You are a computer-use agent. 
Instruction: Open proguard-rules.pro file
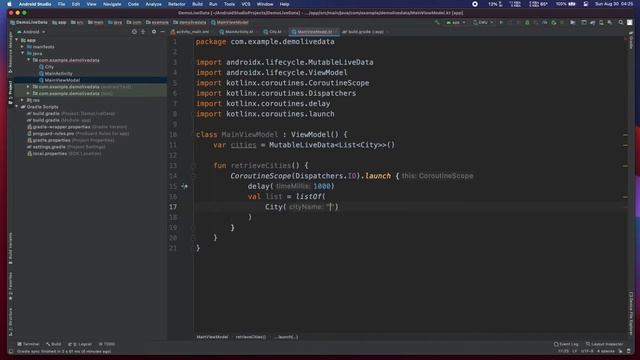pyautogui.click(x=78, y=133)
